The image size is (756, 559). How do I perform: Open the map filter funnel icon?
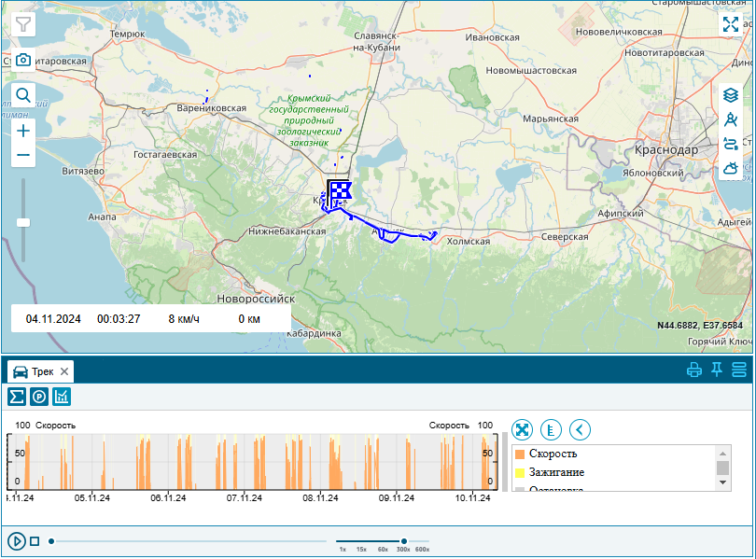coord(23,23)
